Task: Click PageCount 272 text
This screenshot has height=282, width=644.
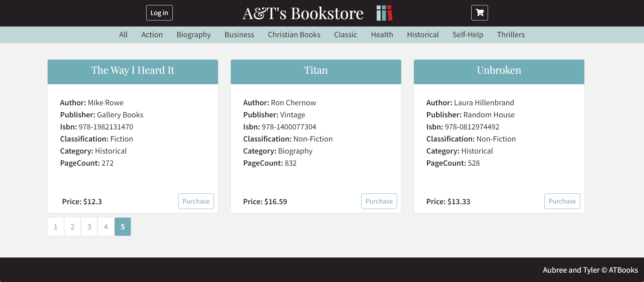Action: 87,163
